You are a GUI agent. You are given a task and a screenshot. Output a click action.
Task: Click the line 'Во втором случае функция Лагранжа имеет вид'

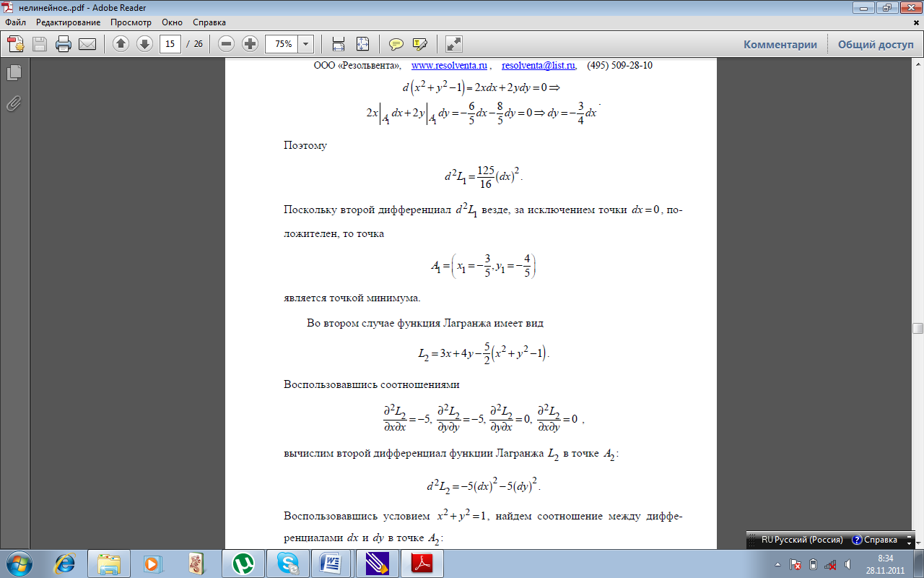424,324
